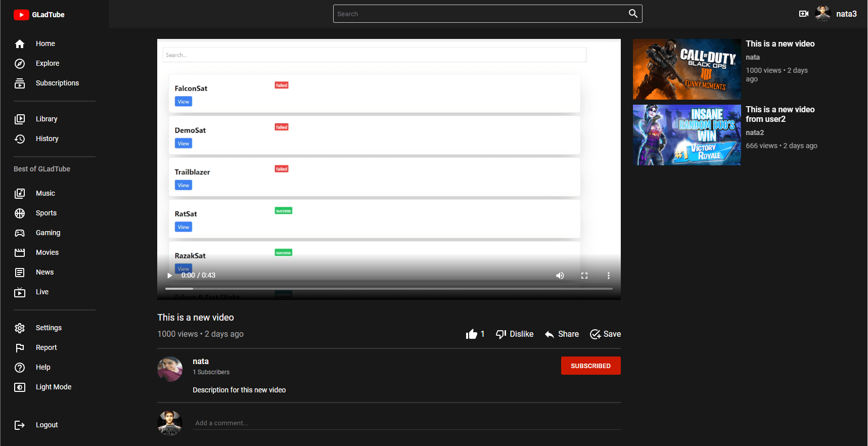868x446 pixels.
Task: Unsubscribe using the SUBSCRIBED button
Action: (590, 366)
